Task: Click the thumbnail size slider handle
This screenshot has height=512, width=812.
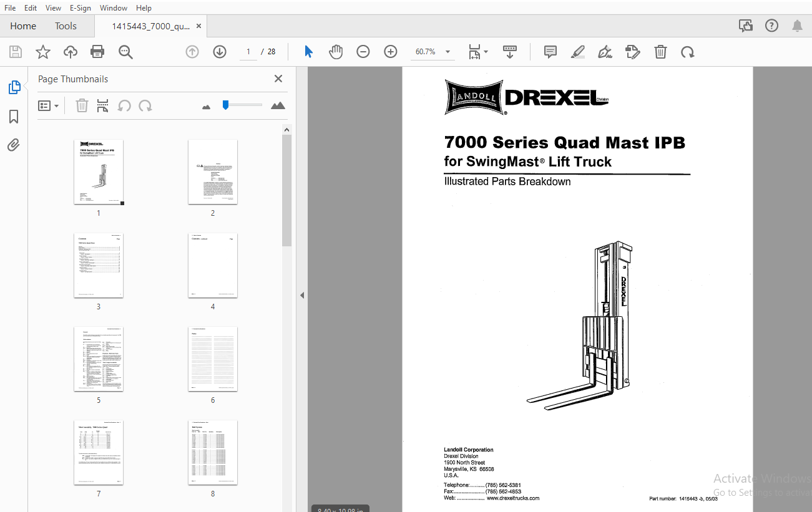Action: 225,105
